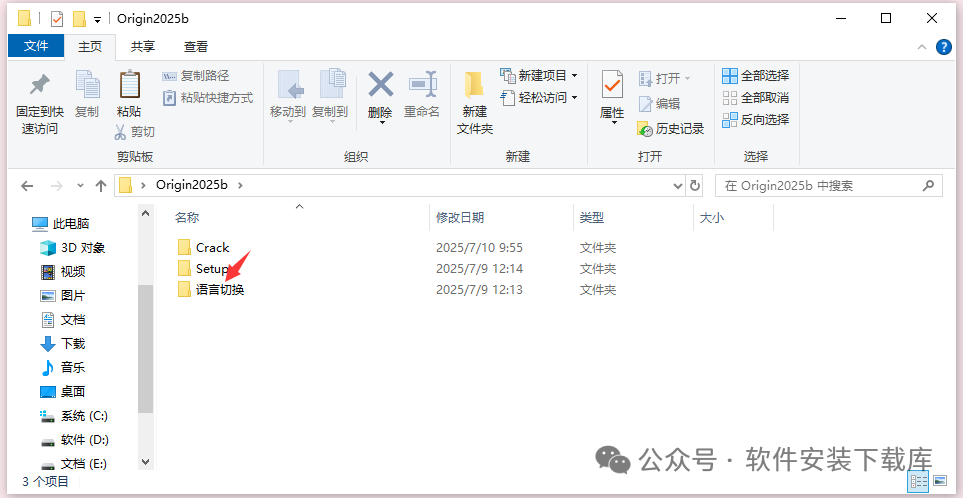This screenshot has width=963, height=498.
Task: Click Paste shortcut (粘贴快捷方式)
Action: pyautogui.click(x=208, y=98)
